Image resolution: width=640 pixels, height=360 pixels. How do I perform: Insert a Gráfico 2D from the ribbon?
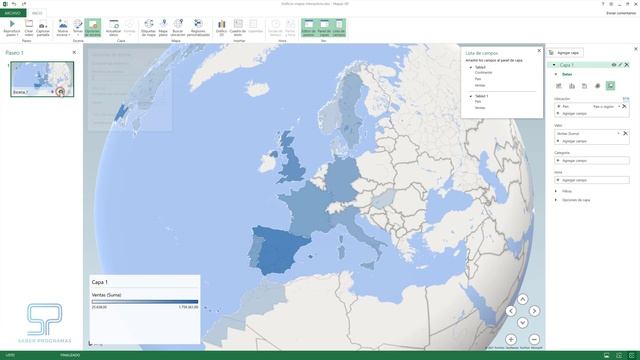click(x=221, y=28)
